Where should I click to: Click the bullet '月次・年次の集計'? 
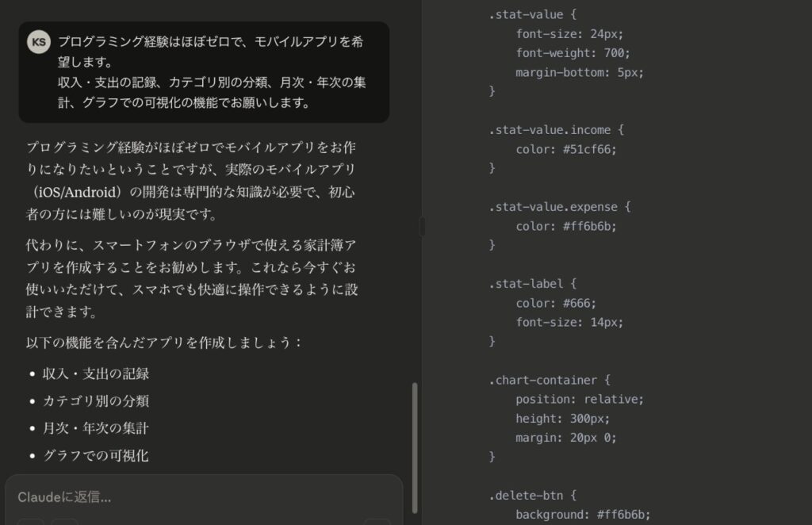(x=96, y=428)
